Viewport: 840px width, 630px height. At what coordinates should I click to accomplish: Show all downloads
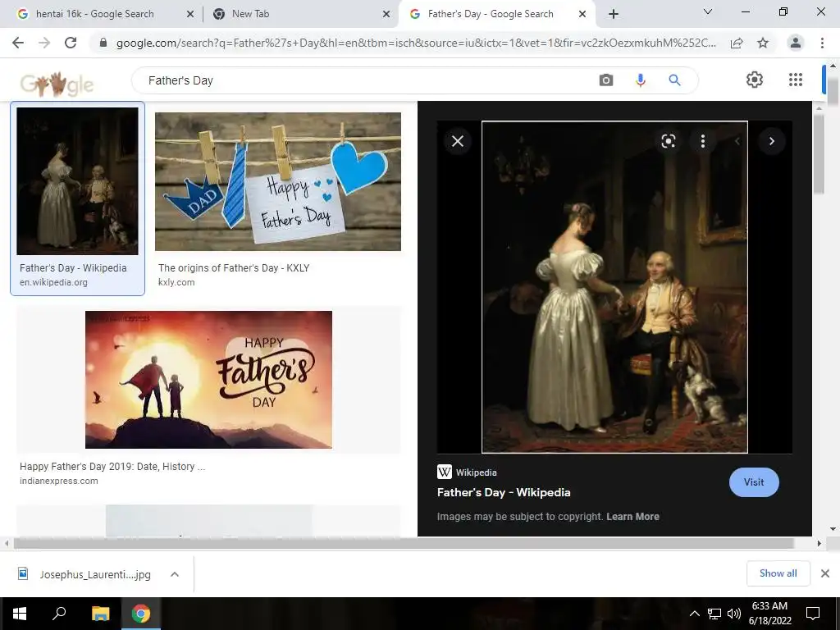point(778,573)
